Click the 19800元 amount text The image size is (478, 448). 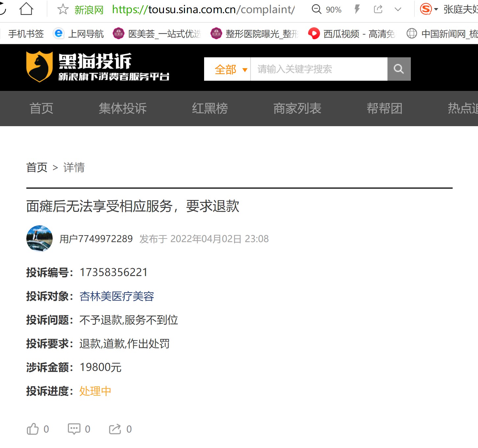101,367
